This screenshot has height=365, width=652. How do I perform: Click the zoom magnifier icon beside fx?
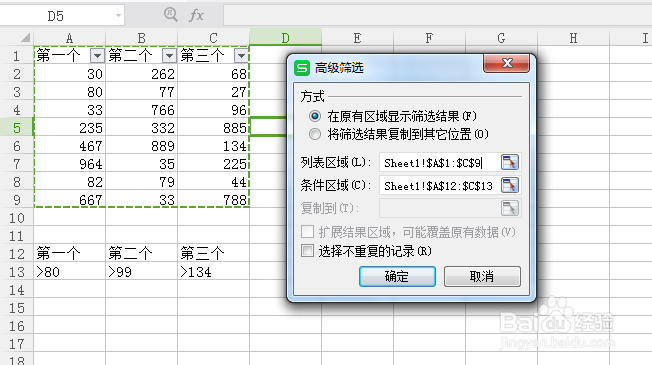170,15
